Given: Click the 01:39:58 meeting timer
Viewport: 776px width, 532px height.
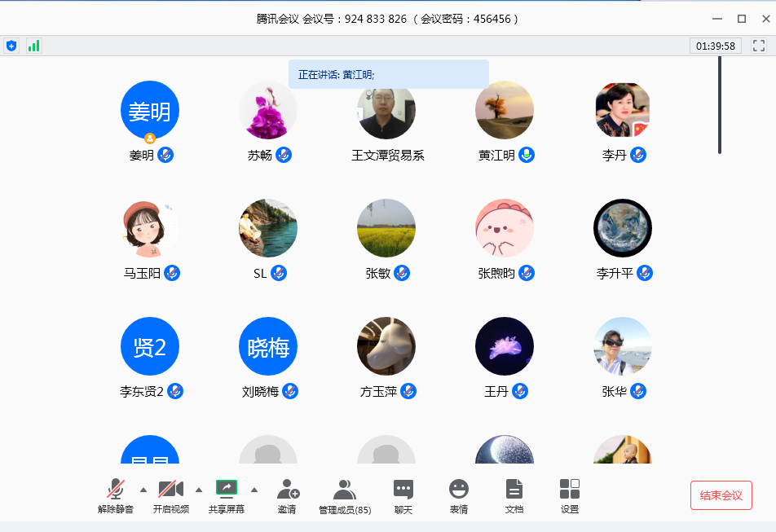Looking at the screenshot, I should tap(715, 46).
